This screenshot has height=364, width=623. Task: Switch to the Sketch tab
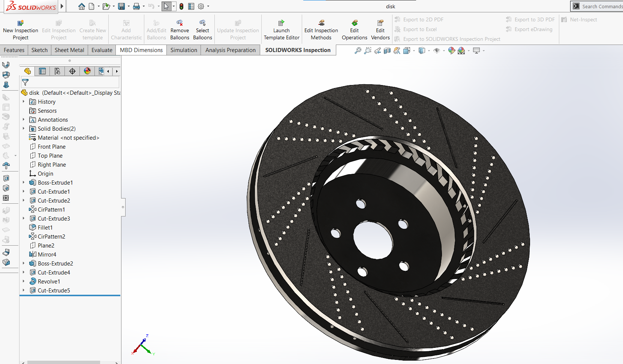39,50
